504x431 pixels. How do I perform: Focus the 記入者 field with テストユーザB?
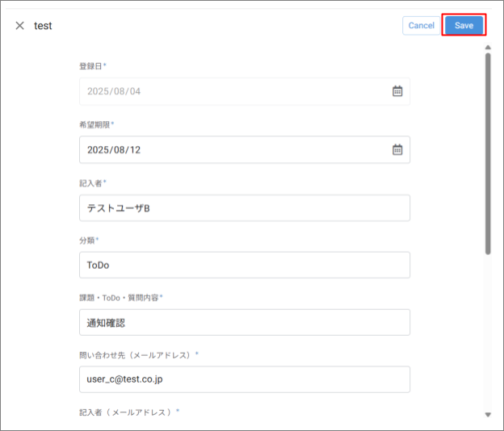[245, 207]
